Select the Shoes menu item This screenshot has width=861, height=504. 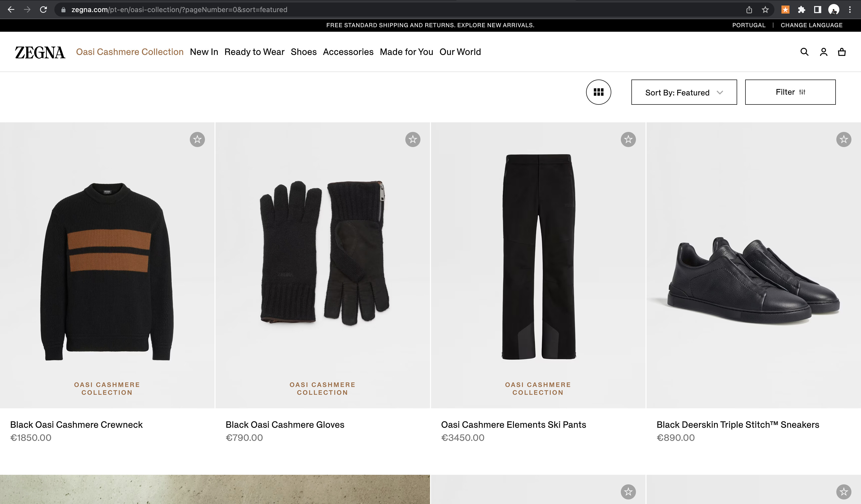tap(303, 52)
